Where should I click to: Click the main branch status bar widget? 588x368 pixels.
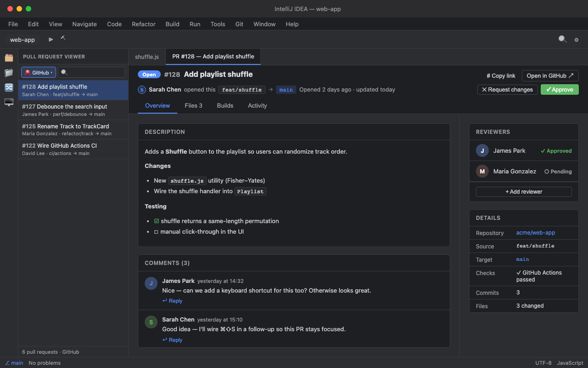tap(14, 363)
